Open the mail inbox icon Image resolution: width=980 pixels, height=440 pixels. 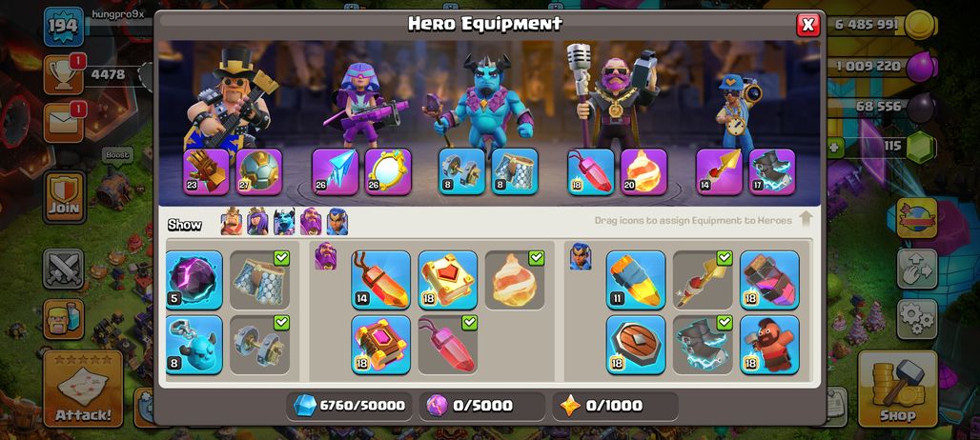(x=64, y=122)
